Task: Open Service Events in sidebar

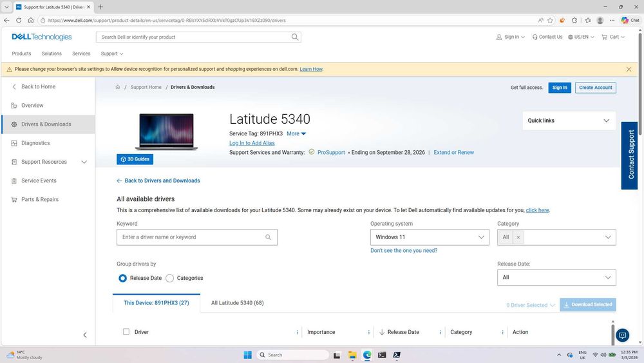Action: tap(48, 181)
